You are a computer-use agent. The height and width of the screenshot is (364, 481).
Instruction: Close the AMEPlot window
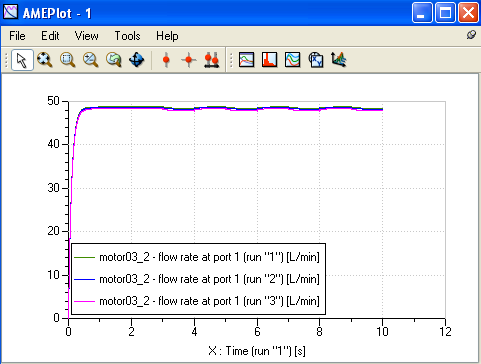[x=468, y=13]
